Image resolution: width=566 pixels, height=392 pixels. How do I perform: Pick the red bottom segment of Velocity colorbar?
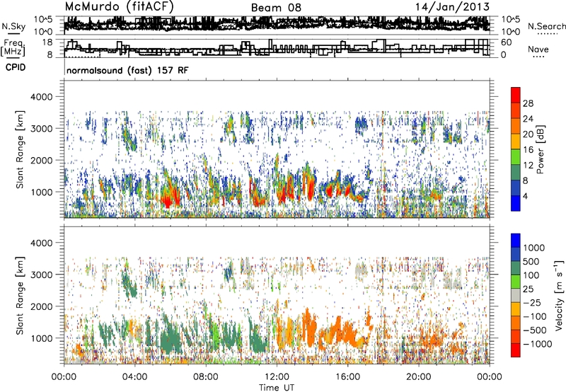(516, 350)
